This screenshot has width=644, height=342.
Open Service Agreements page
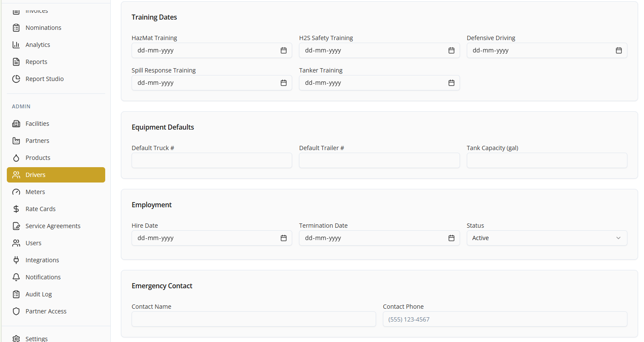(x=56, y=226)
